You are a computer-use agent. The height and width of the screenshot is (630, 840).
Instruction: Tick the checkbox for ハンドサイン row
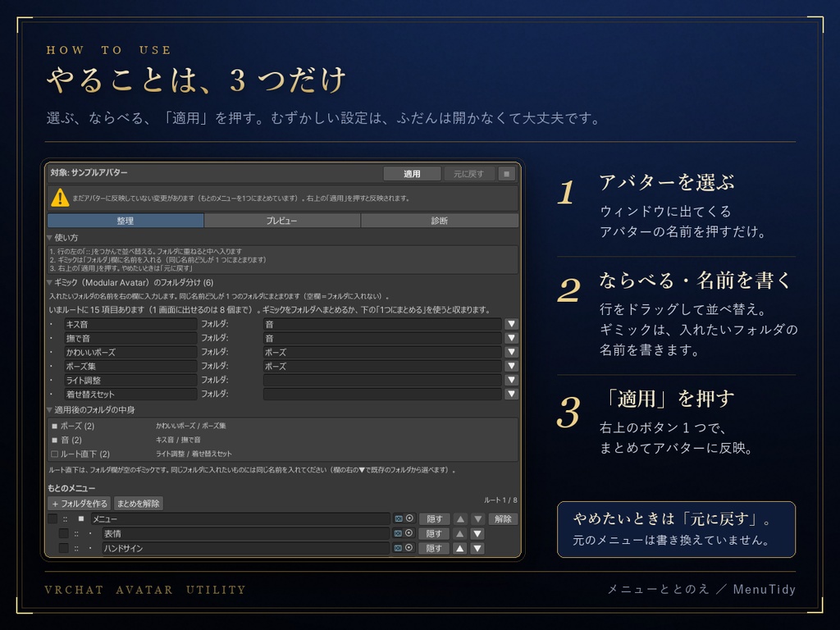click(x=64, y=547)
